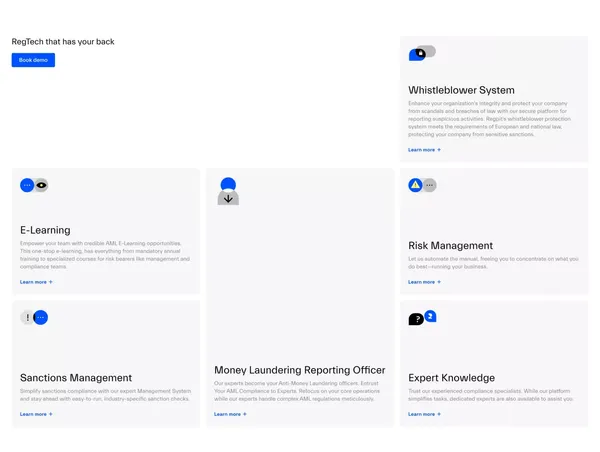Screen dimensions: 600x452
Task: Click the Sanctions Management description text
Action: click(x=106, y=395)
